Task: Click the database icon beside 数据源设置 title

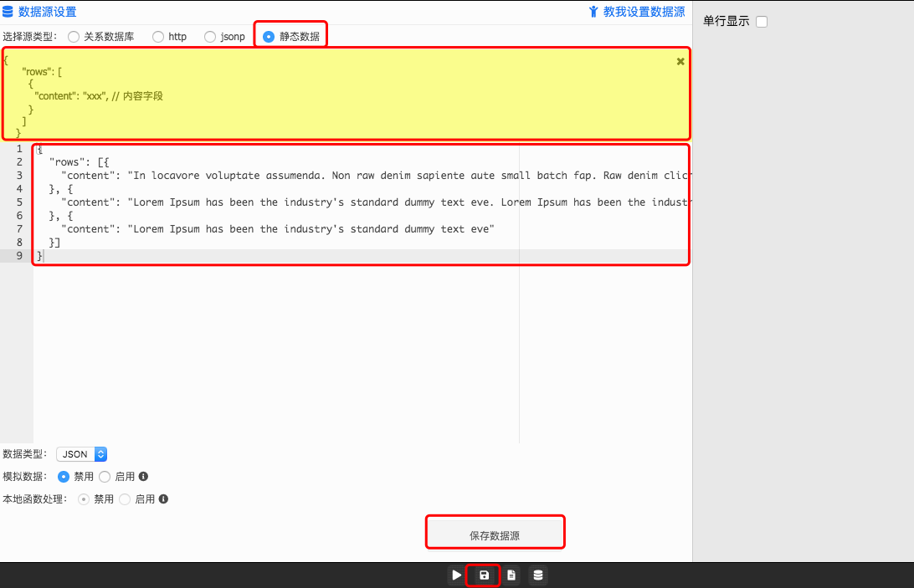Action: pos(8,13)
